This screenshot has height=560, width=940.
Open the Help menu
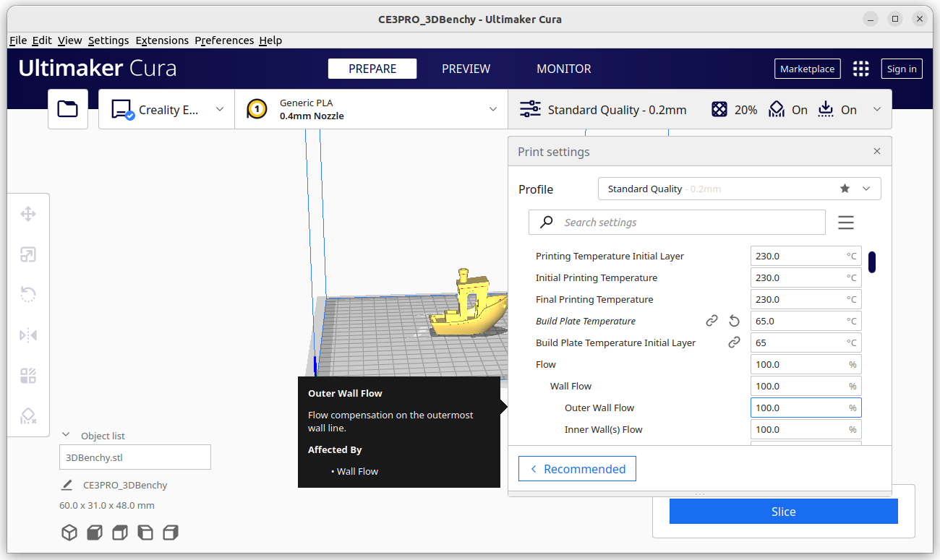pyautogui.click(x=270, y=40)
